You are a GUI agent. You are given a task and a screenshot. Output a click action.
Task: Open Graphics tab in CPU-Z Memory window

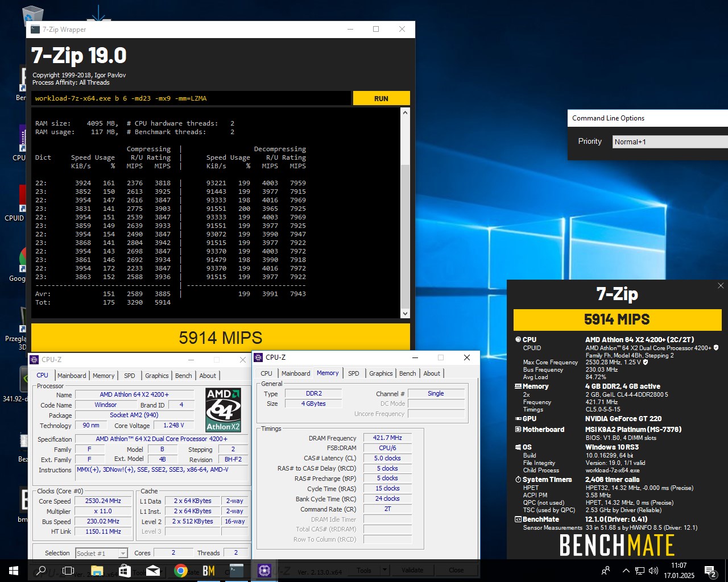[381, 373]
